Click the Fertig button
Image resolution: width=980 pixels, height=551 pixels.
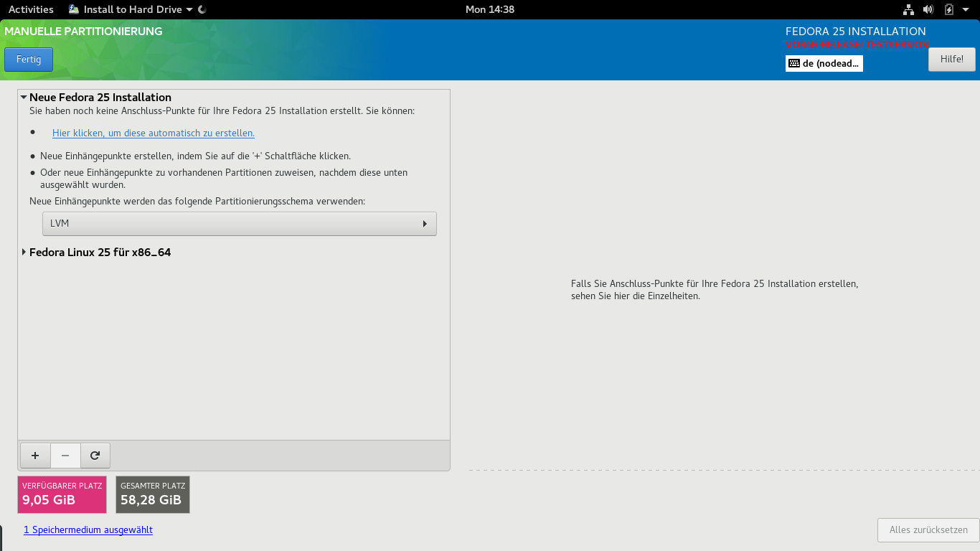(29, 60)
